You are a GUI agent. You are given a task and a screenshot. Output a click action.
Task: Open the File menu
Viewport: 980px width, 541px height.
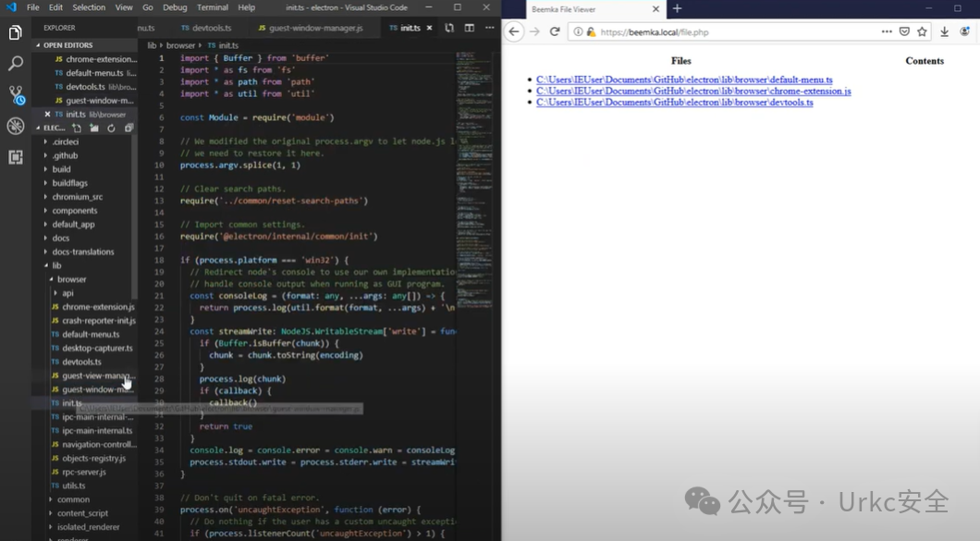(x=32, y=7)
